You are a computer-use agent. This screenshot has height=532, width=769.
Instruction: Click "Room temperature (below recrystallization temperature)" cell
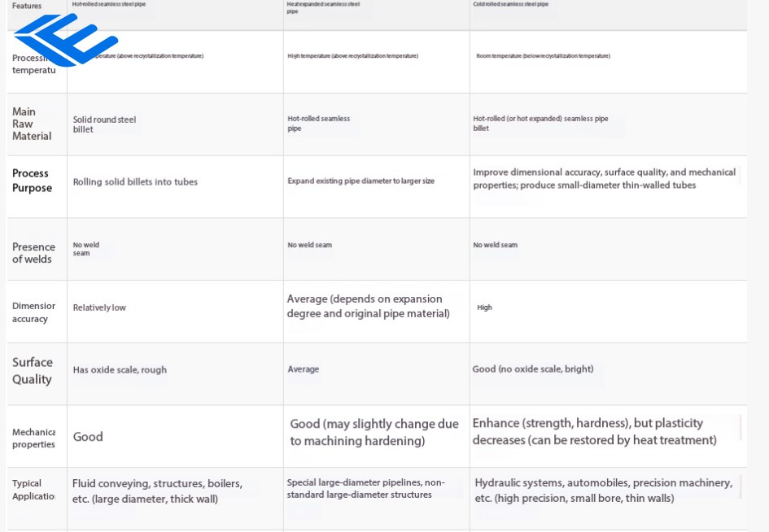point(543,56)
